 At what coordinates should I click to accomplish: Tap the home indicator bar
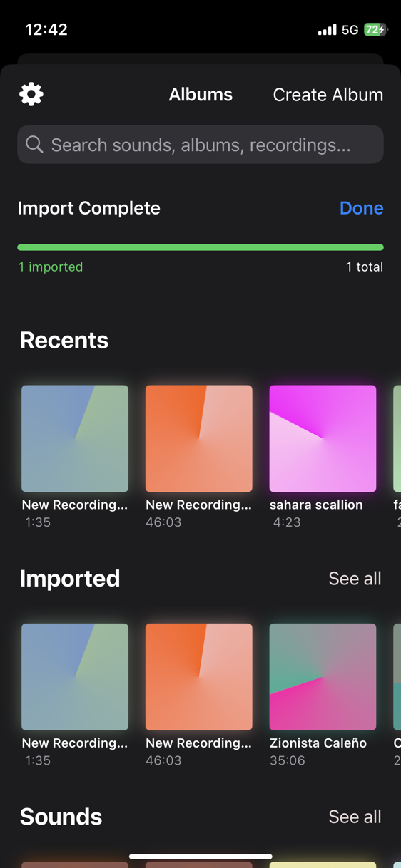click(x=200, y=857)
